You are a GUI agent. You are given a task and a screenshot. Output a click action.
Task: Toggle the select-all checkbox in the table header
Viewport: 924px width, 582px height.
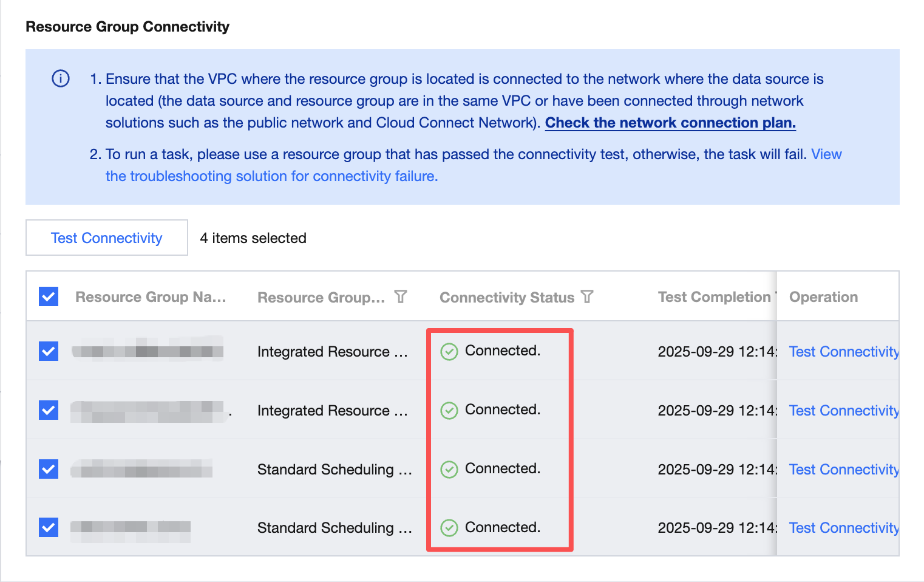(x=49, y=296)
